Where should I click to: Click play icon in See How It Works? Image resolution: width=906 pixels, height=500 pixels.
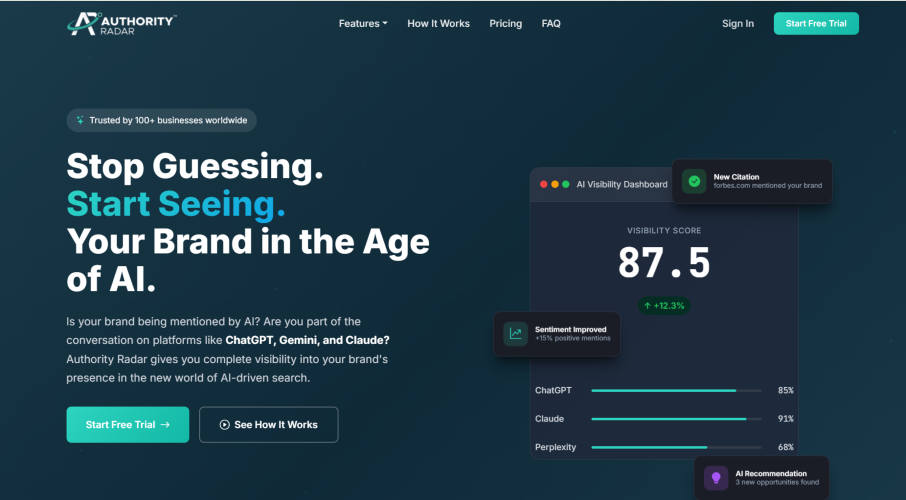[x=225, y=425]
